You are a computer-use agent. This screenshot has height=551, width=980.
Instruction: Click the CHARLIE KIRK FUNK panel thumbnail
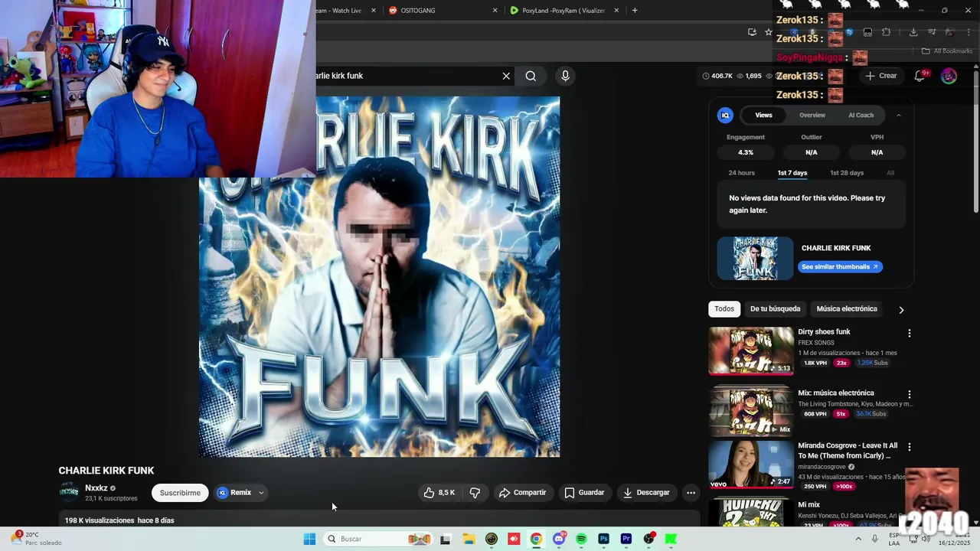(x=755, y=259)
